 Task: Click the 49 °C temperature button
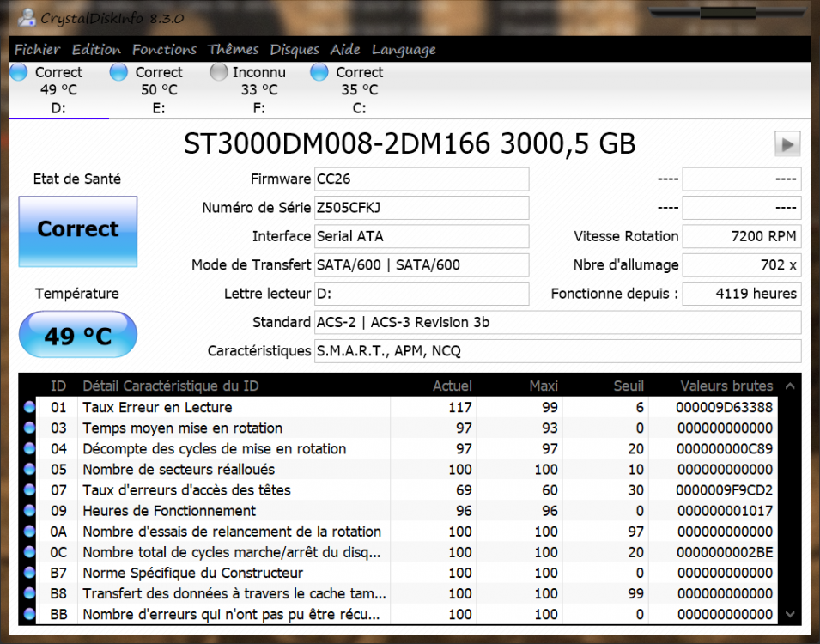78,335
